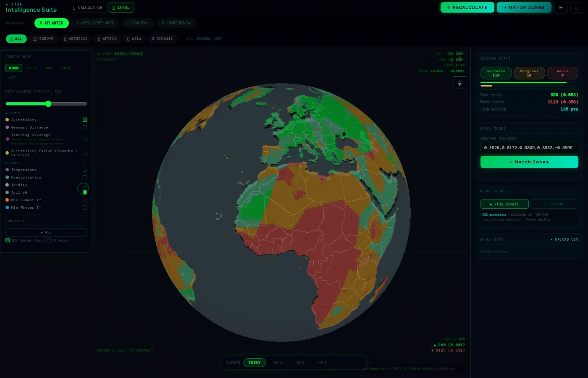Screen dimensions: 588x378
Task: Select the +4°C climate scenario
Action: [x=322, y=362]
